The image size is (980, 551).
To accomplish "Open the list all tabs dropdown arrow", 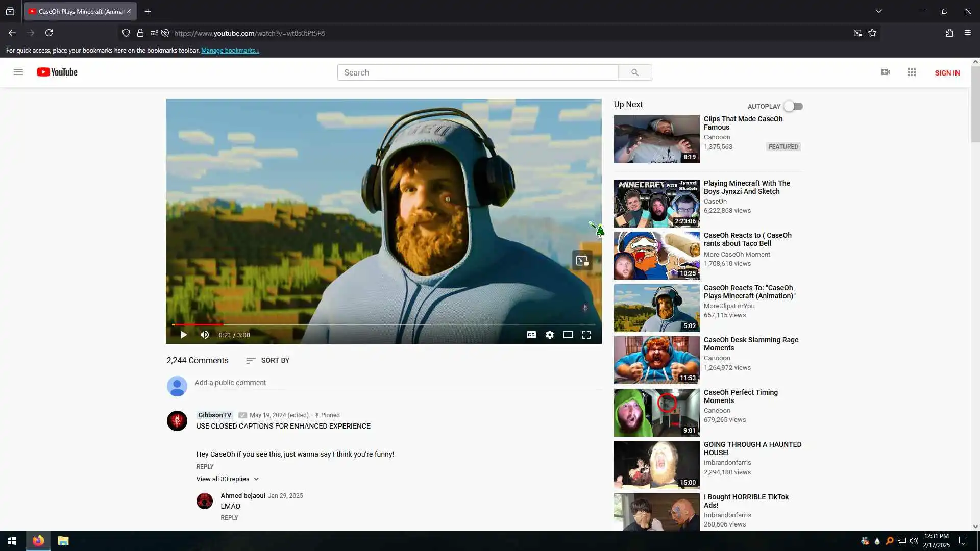I will (879, 11).
